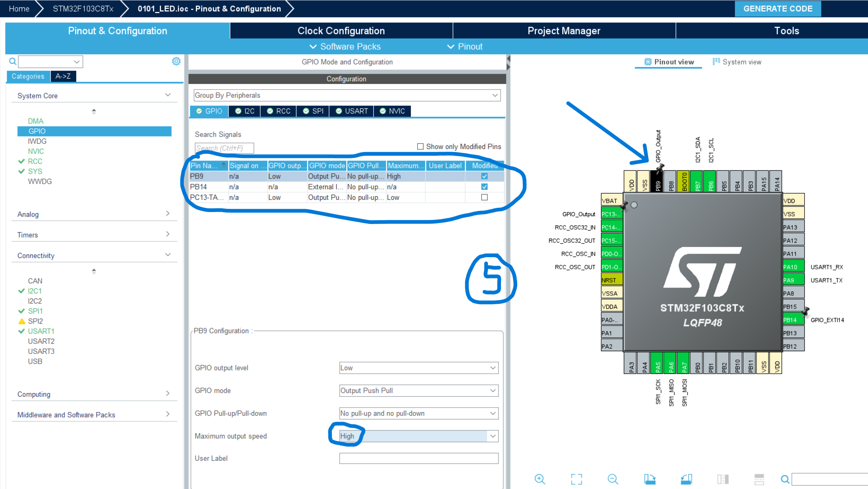Toggle the Modified checkbox for PB14 row
The height and width of the screenshot is (489, 868).
point(484,187)
